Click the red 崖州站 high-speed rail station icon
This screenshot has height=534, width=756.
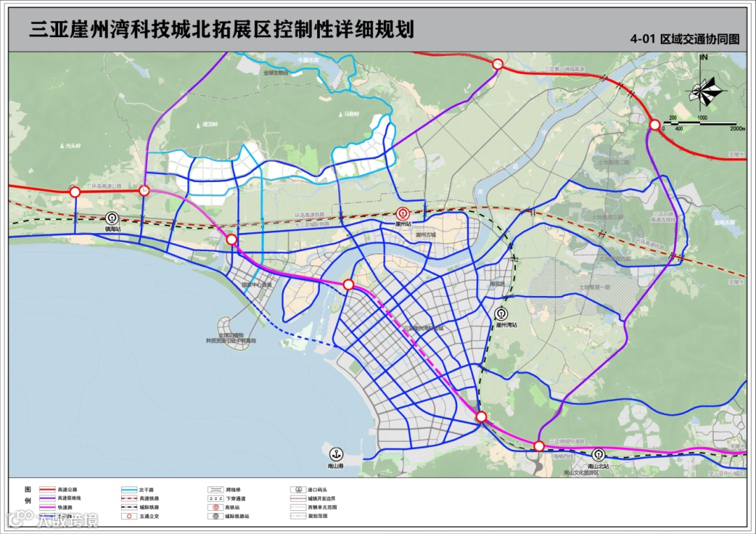click(402, 213)
